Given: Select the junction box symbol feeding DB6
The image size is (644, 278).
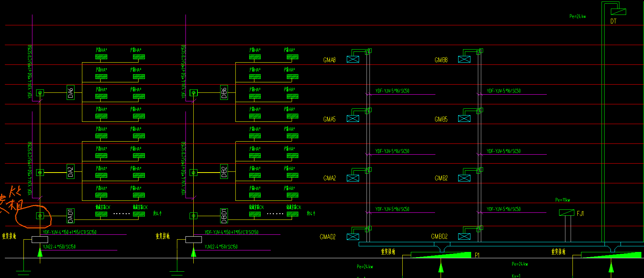Looking at the screenshot, I should pyautogui.click(x=193, y=92).
